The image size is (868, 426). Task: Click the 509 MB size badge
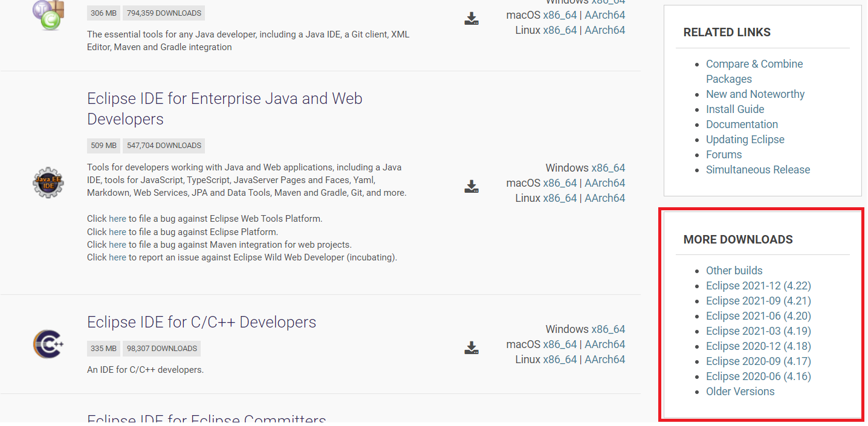pos(103,146)
